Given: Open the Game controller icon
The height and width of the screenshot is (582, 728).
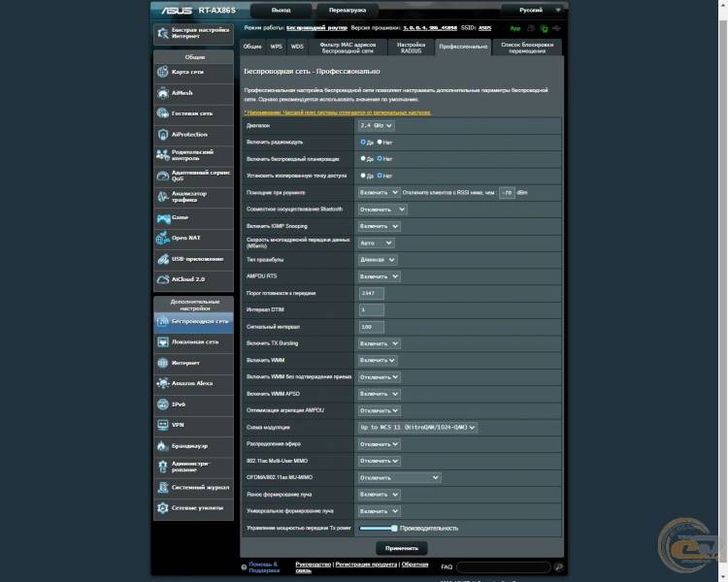Looking at the screenshot, I should click(163, 217).
